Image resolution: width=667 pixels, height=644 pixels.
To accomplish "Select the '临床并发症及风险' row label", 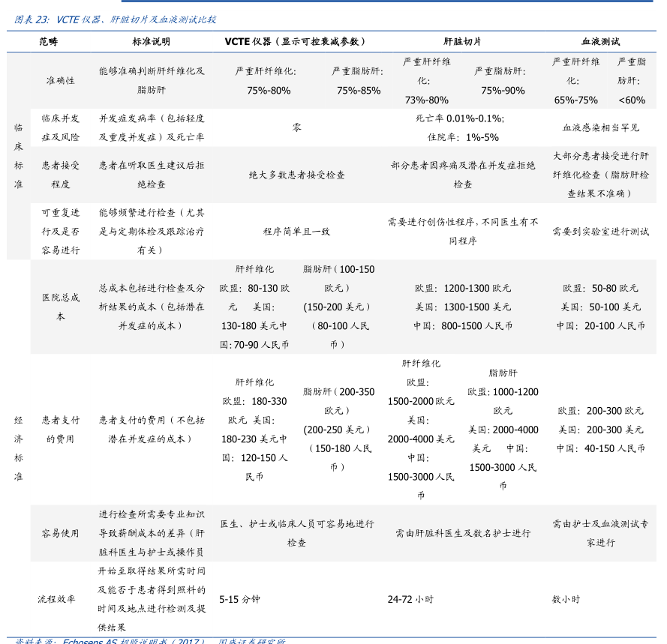I will (x=60, y=127).
